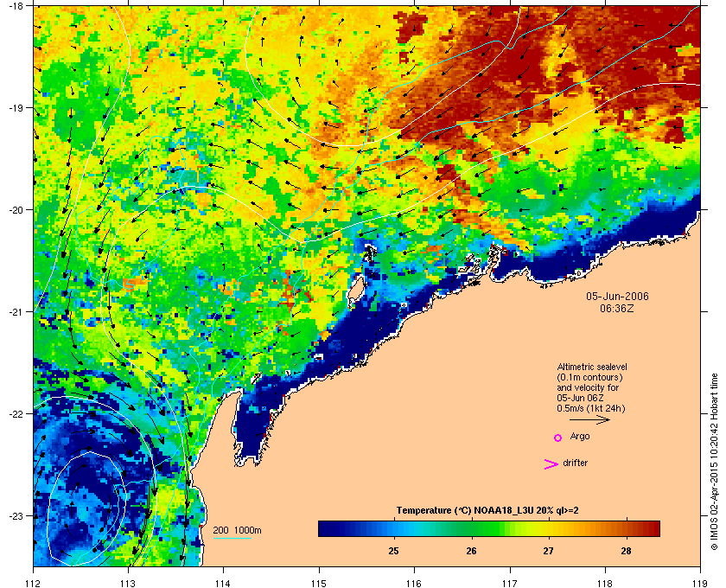Click the magenta drifter arrow legend symbol
Image resolution: width=726 pixels, height=588 pixels.
click(x=551, y=464)
